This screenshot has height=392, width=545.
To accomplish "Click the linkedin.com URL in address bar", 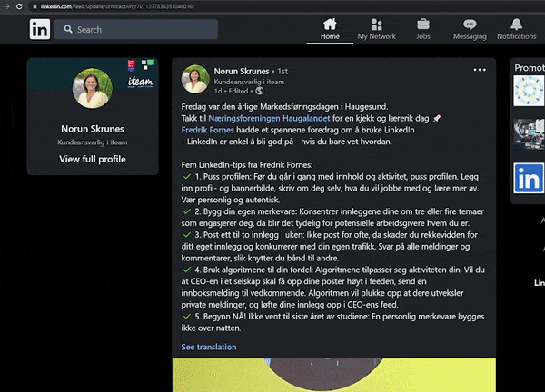I will (x=117, y=6).
